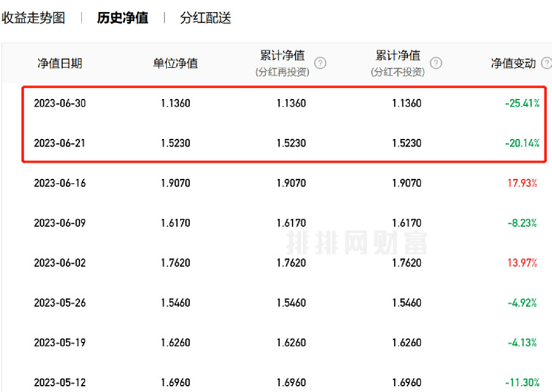This screenshot has height=392, width=552.
Task: Click the 净值日期 column header
Action: 60,63
